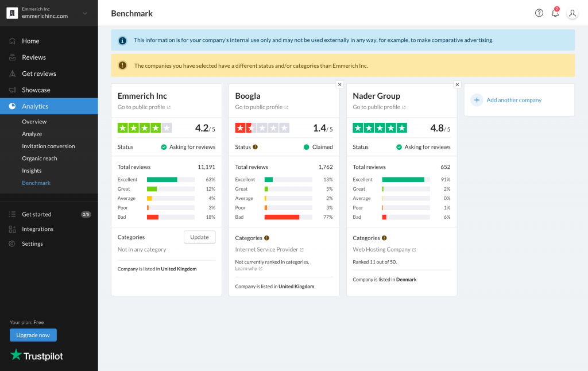Remove the Boogla comparison card
This screenshot has height=371, width=588.
pos(339,84)
